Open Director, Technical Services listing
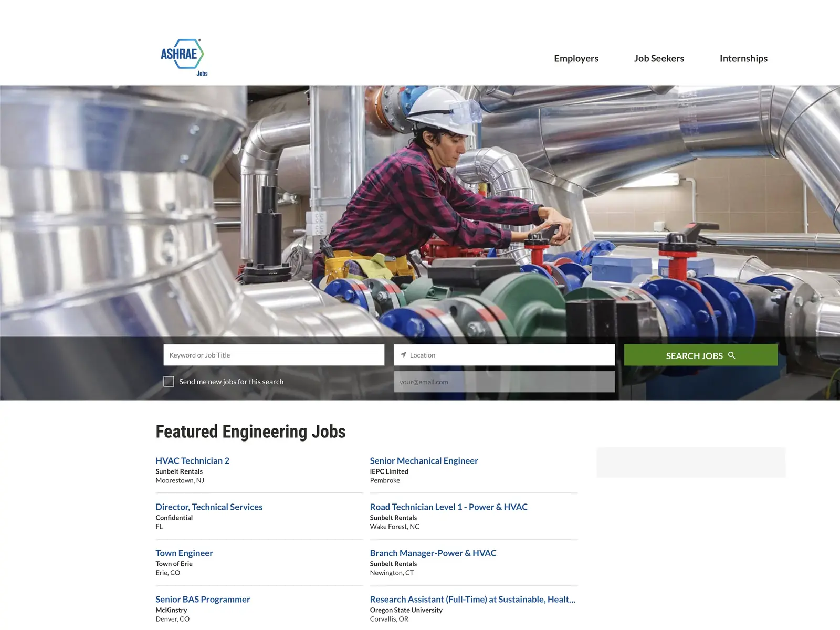The height and width of the screenshot is (630, 840). coord(209,507)
